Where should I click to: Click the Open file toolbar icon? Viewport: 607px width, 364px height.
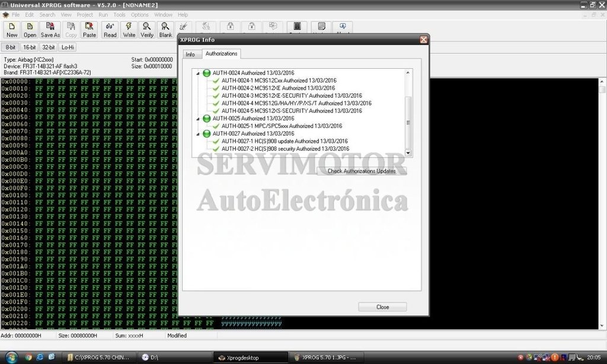(30, 30)
